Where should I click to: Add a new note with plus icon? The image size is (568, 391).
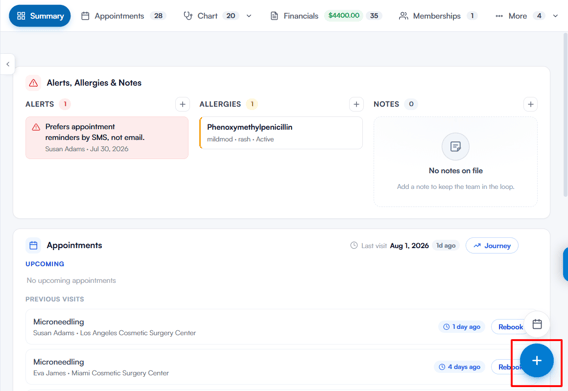pyautogui.click(x=531, y=104)
